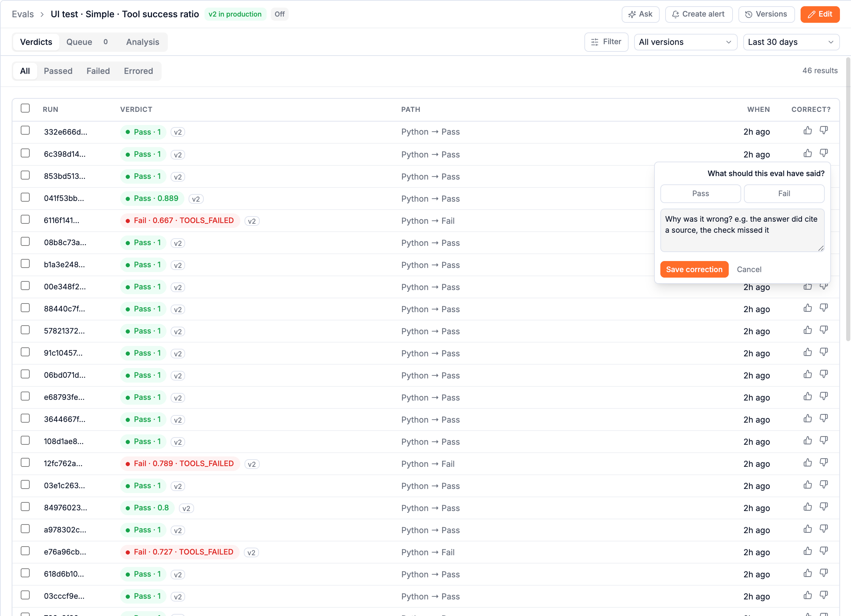Switch to the Queue tab

(x=87, y=42)
